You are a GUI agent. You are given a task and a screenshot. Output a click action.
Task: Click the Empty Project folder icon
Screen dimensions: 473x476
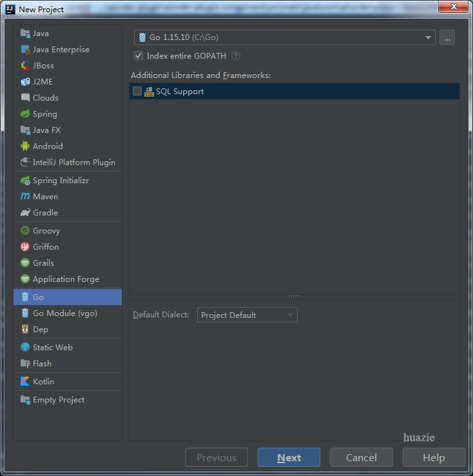[x=25, y=399]
